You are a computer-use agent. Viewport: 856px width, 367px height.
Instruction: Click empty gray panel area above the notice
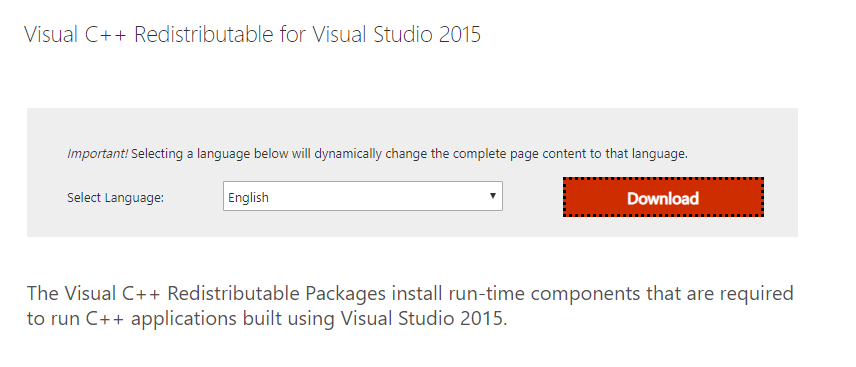[412, 127]
